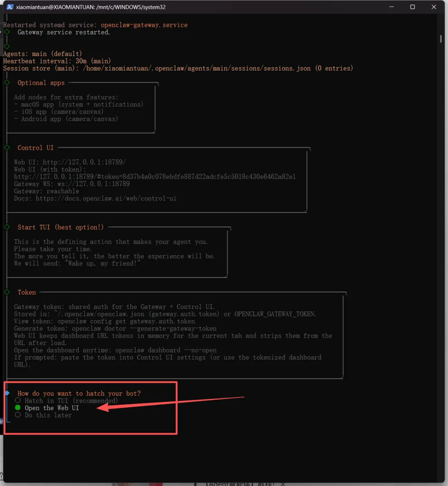Click the 'Generate token: openclaw doctor' command line
This screenshot has height=486, width=448.
tap(115, 328)
